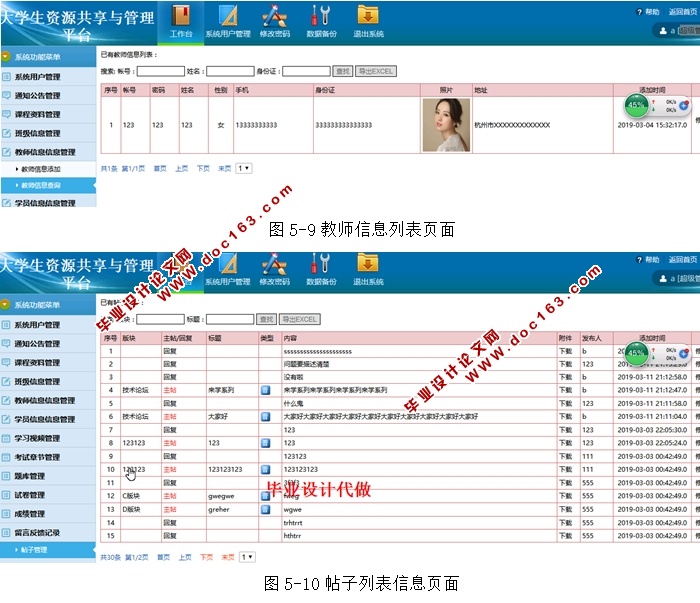Click 技术论坛 cell in post row 4

[x=140, y=390]
